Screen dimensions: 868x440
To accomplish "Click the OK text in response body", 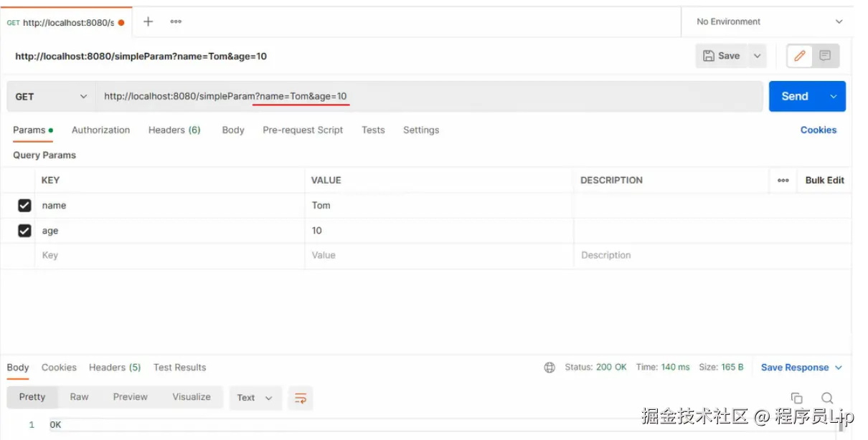I will (x=55, y=425).
